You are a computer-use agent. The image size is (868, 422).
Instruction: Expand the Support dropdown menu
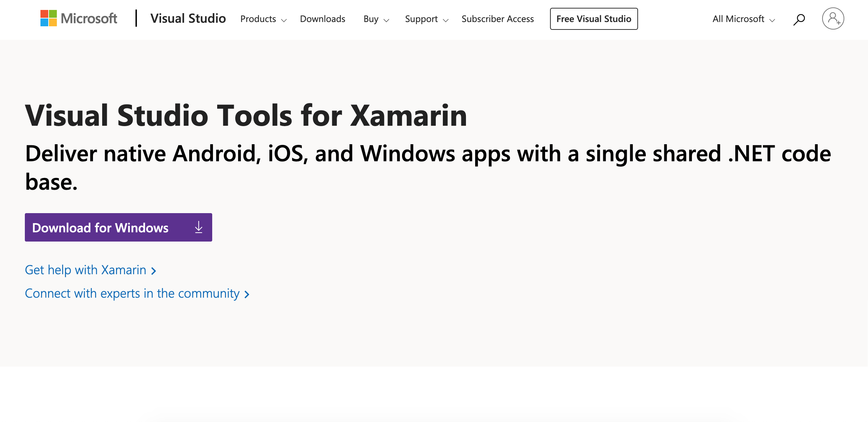coord(427,19)
